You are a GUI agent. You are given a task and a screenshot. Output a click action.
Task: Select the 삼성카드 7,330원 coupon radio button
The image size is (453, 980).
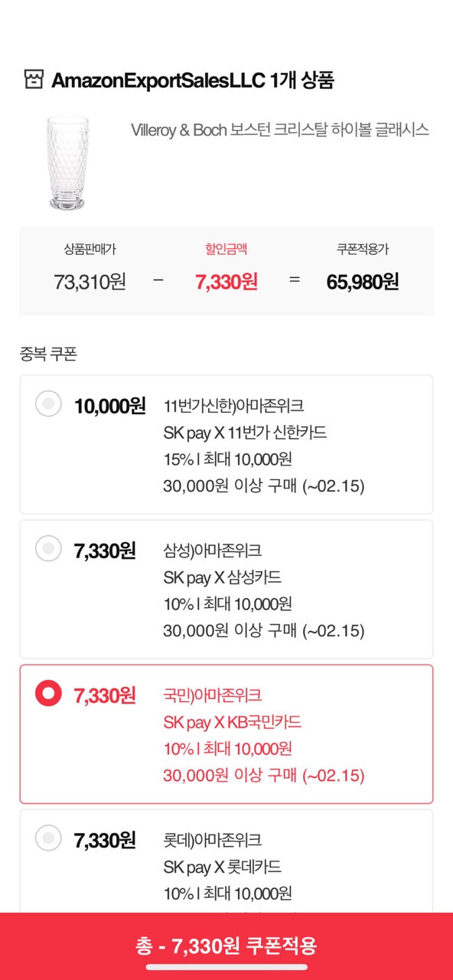tap(48, 548)
